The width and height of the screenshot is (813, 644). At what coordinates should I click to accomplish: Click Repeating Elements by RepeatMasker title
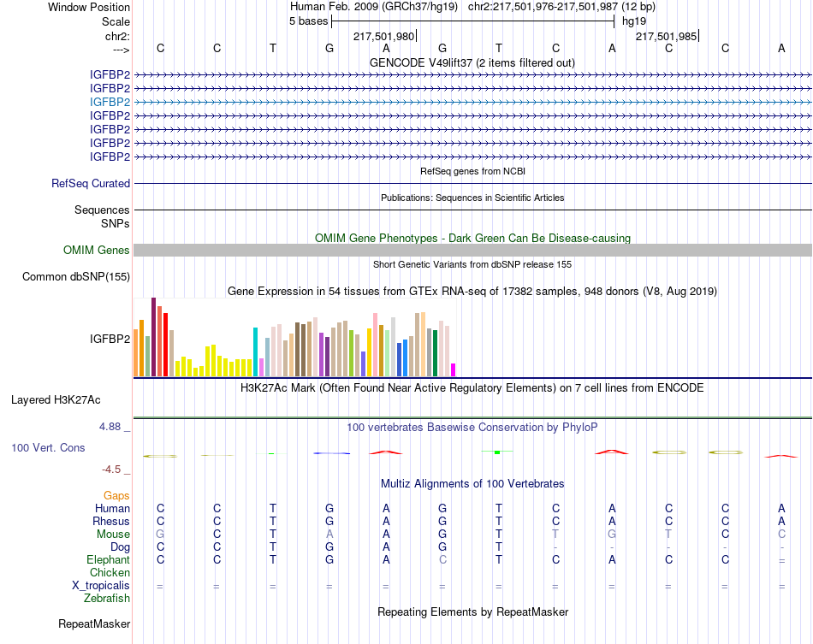coord(473,612)
